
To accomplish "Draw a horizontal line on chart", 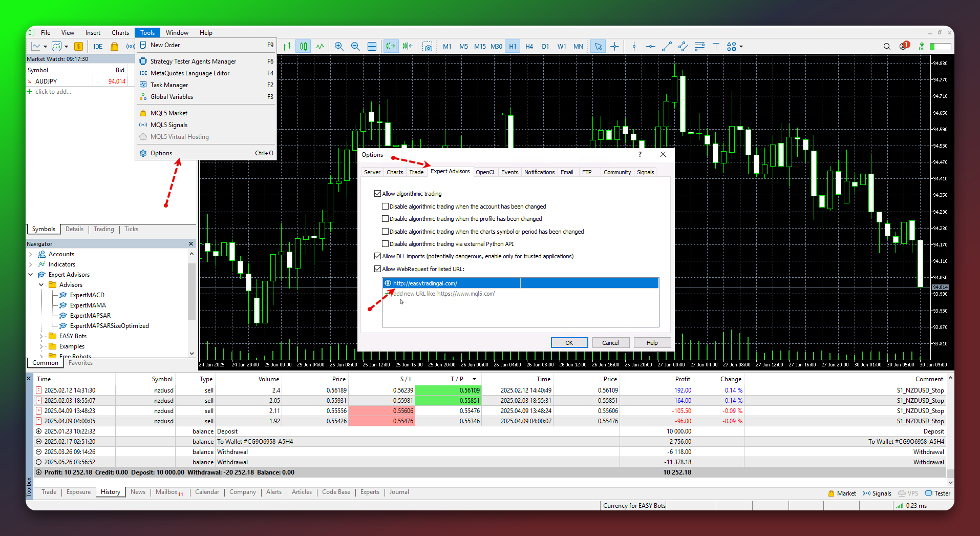I will 650,46.
